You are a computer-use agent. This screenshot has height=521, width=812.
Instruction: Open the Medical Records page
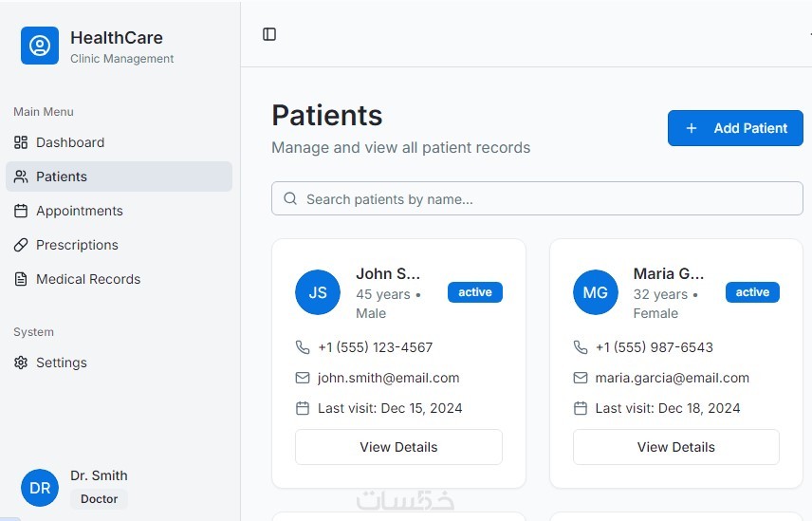click(x=88, y=279)
